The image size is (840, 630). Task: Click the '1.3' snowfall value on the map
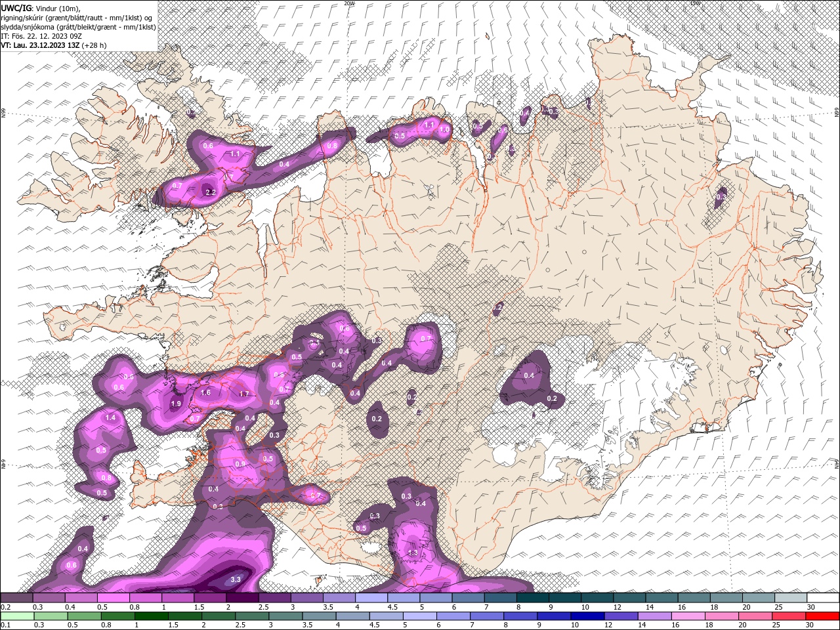pyautogui.click(x=413, y=553)
